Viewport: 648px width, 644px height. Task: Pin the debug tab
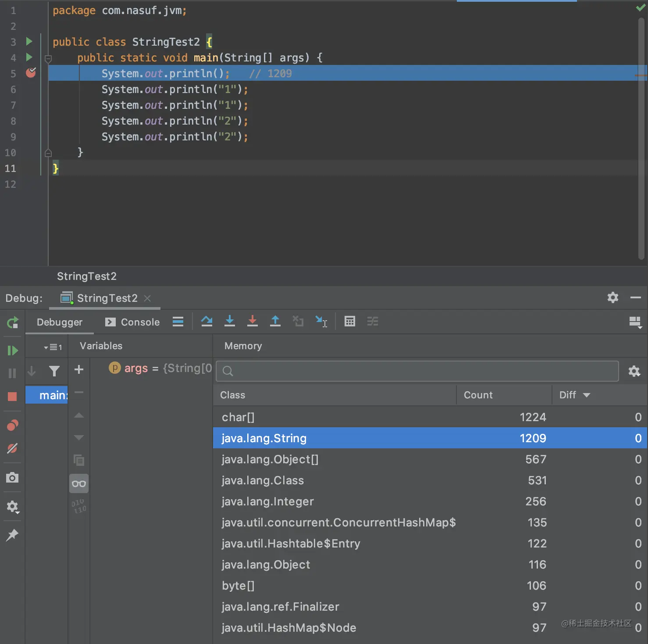[x=12, y=535]
